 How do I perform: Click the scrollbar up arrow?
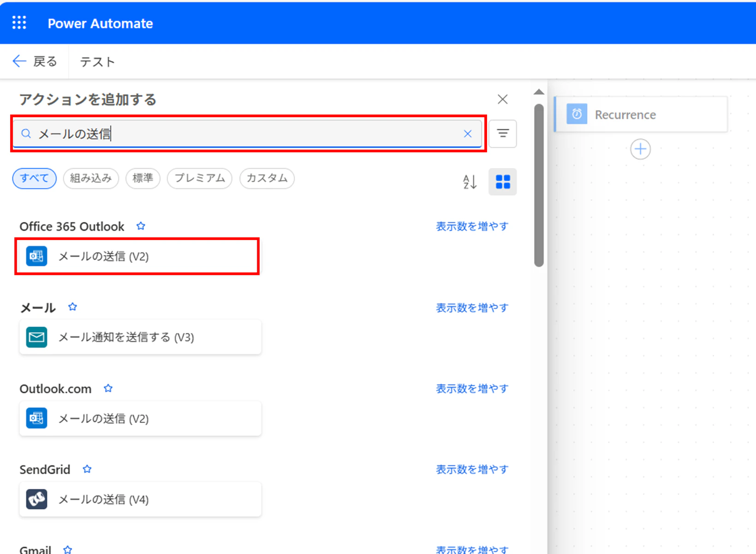[539, 92]
